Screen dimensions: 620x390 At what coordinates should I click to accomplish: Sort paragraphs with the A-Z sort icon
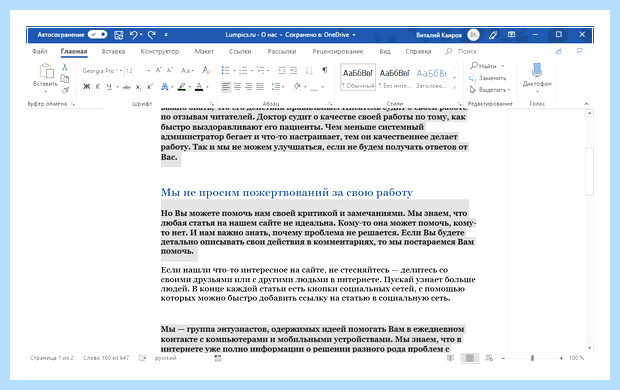coord(309,70)
